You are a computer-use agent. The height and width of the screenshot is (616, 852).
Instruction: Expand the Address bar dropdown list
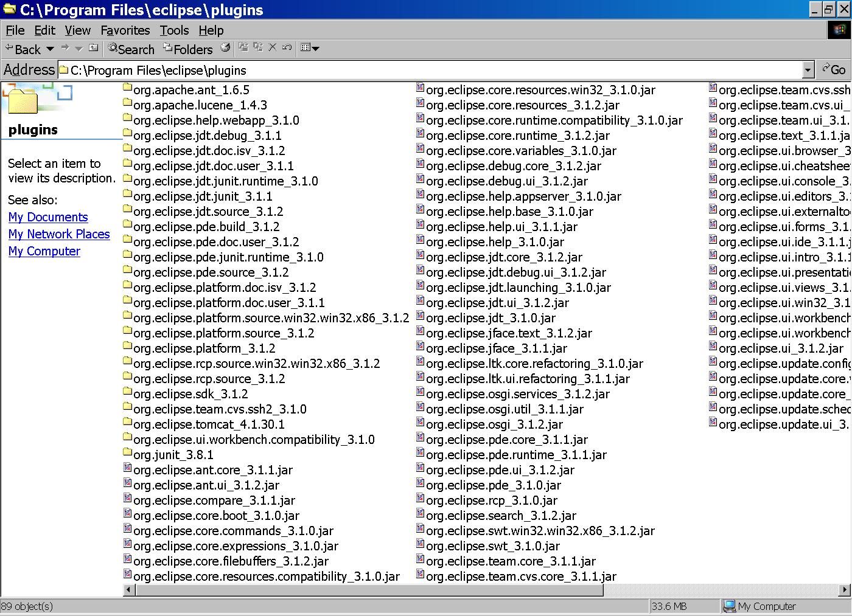(x=808, y=70)
